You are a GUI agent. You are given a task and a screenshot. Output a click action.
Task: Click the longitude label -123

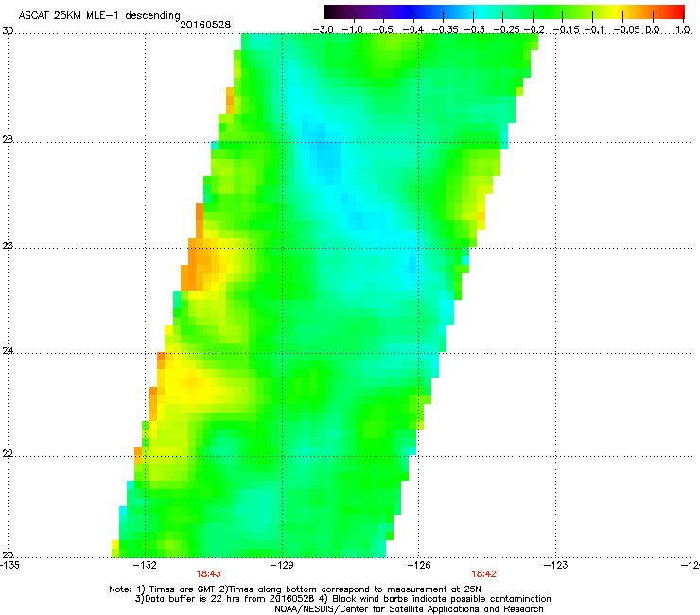click(x=556, y=565)
